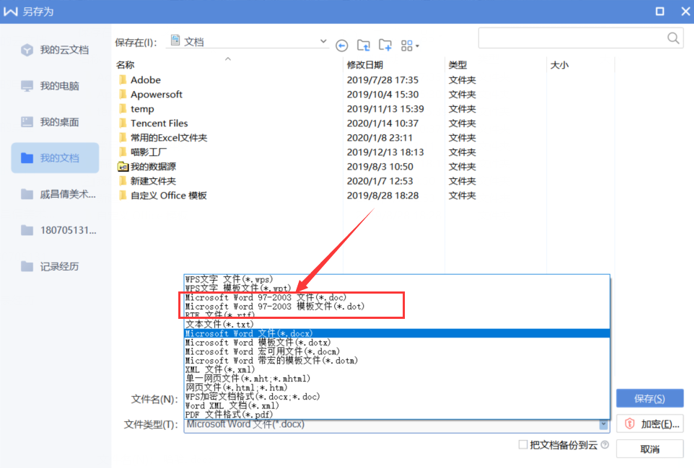
Task: Maximize the 另存为 dialog window
Action: pos(659,11)
